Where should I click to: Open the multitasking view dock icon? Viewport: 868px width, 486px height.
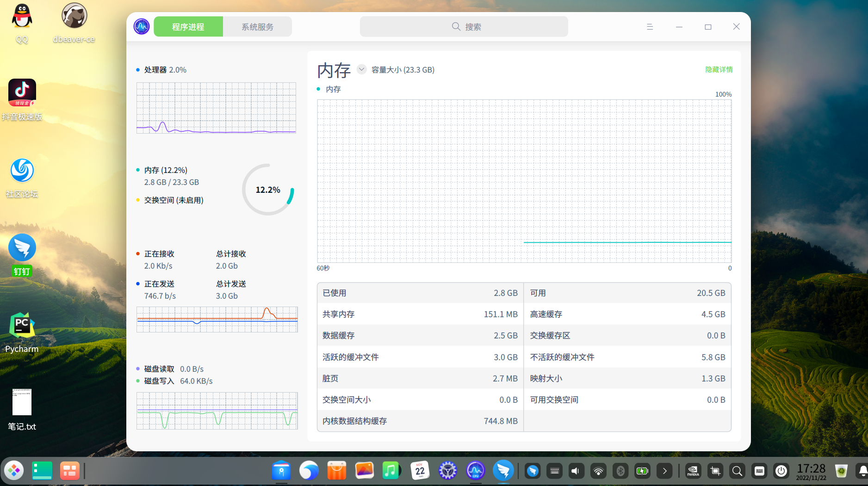(70, 471)
